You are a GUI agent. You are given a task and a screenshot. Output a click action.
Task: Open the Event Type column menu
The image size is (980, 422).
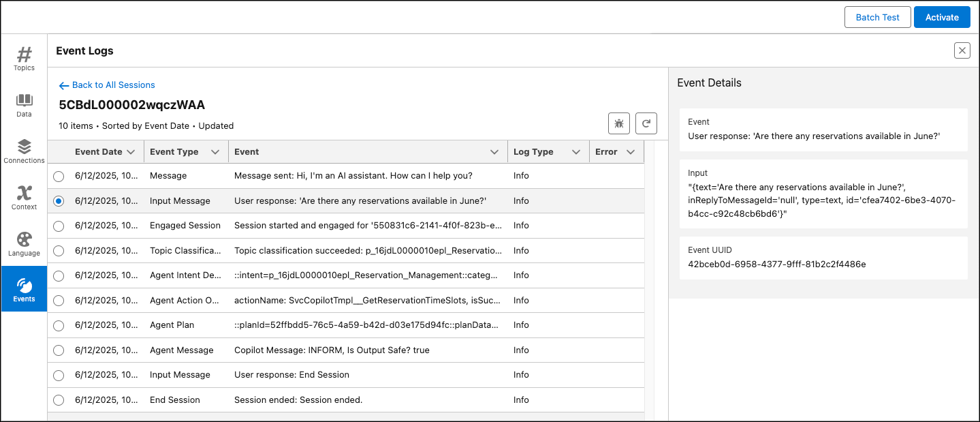pos(215,151)
